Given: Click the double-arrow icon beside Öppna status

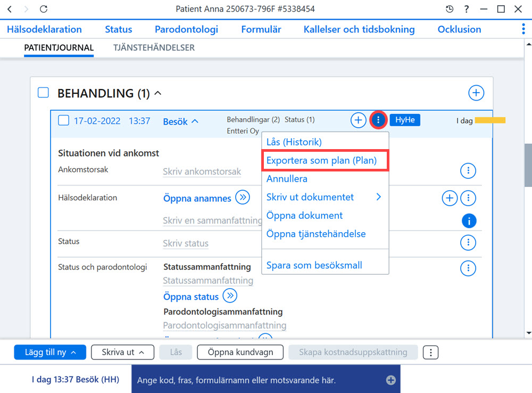Looking at the screenshot, I should coord(230,296).
